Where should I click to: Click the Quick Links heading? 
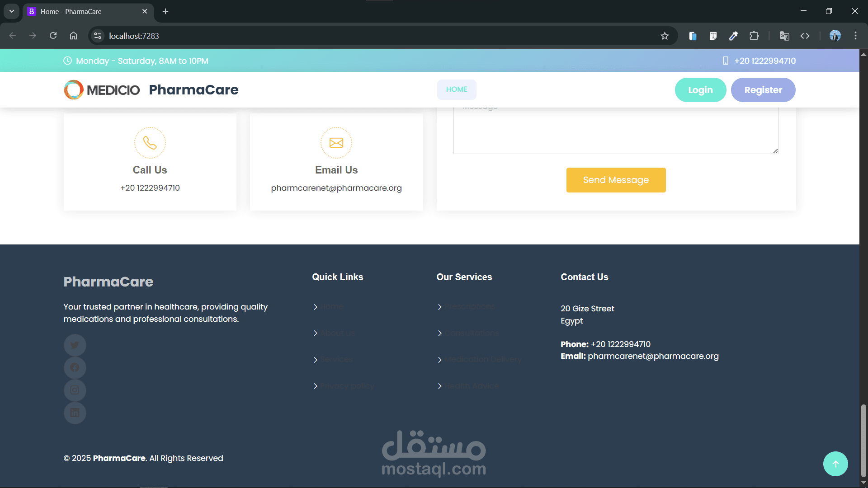pyautogui.click(x=338, y=277)
